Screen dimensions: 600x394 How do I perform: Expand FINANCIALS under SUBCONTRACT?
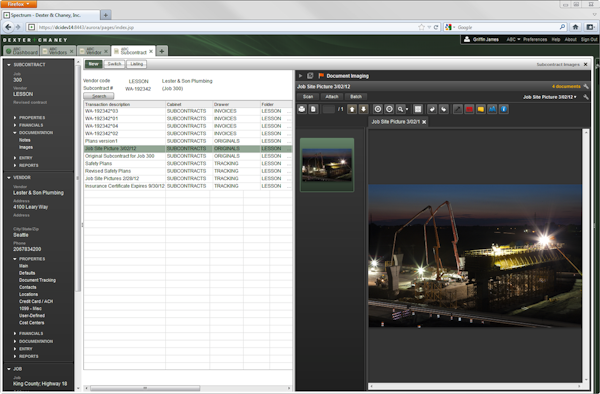coord(15,125)
